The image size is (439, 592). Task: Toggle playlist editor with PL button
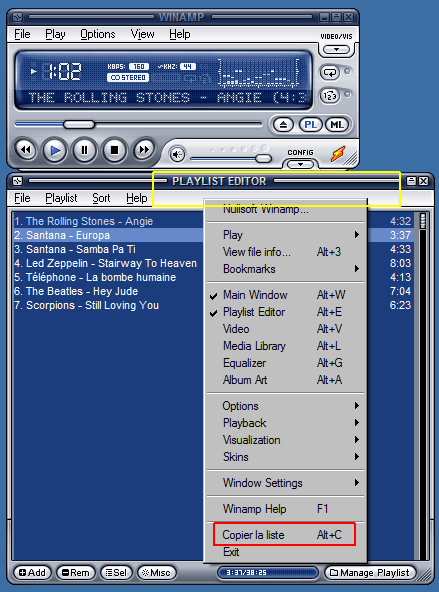click(310, 125)
